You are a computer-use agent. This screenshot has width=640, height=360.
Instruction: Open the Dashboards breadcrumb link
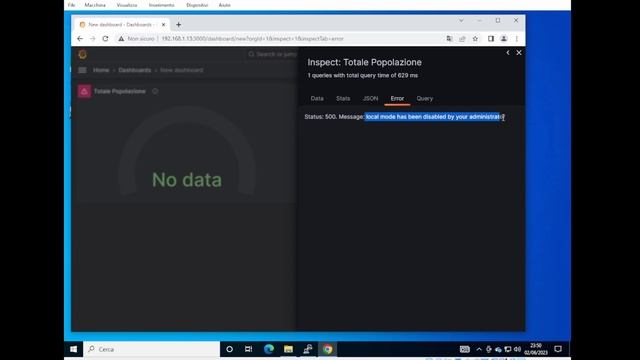pos(135,70)
